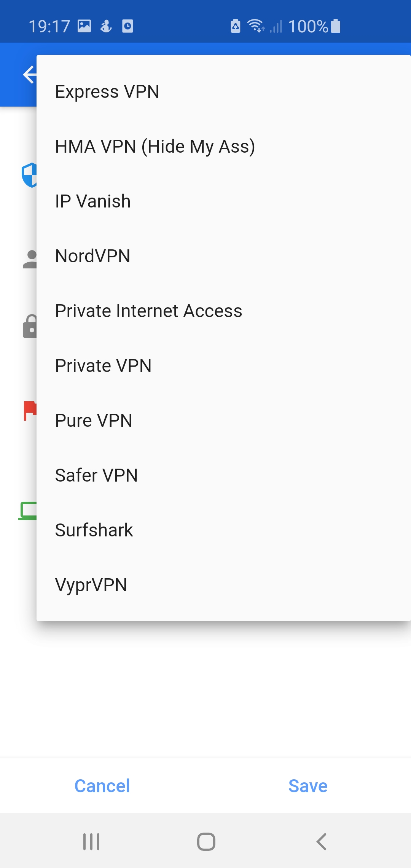Tap the red flag icon
411x868 pixels.
point(30,411)
